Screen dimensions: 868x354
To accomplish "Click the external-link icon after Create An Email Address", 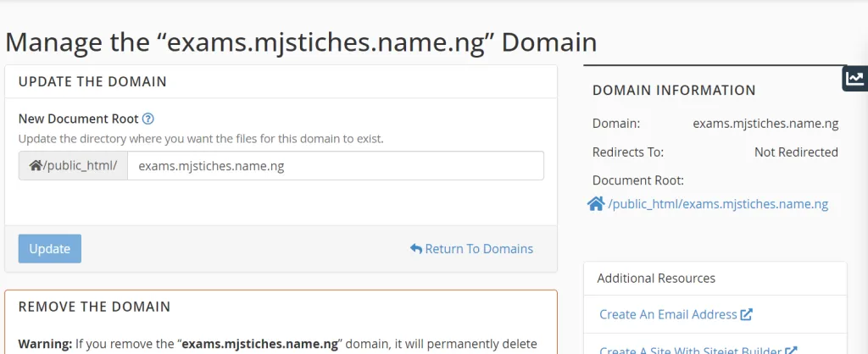I will point(746,315).
